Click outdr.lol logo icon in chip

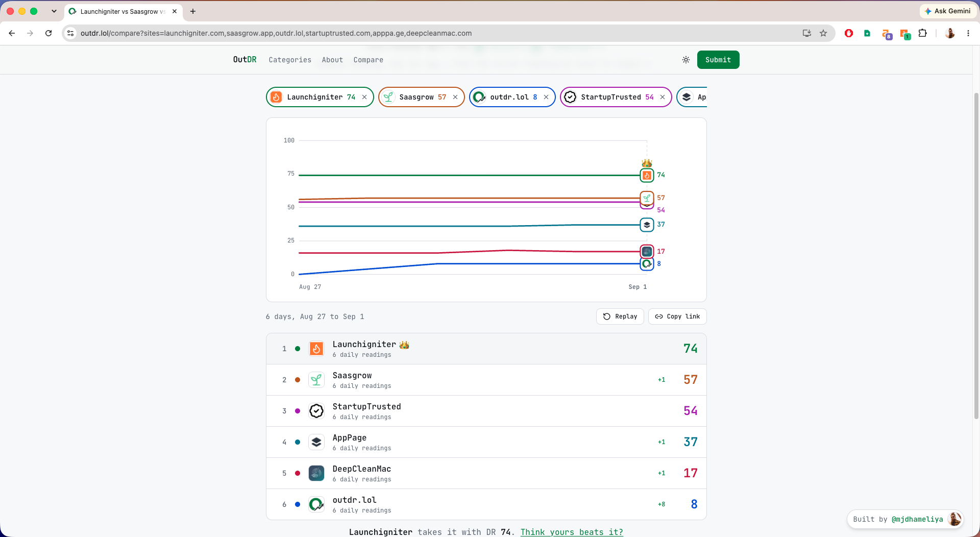point(479,97)
